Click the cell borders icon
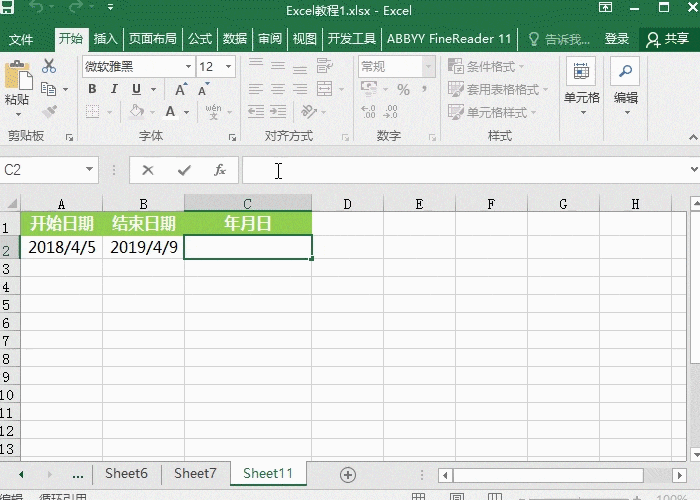Screen dimensions: 700x500 click(92, 112)
